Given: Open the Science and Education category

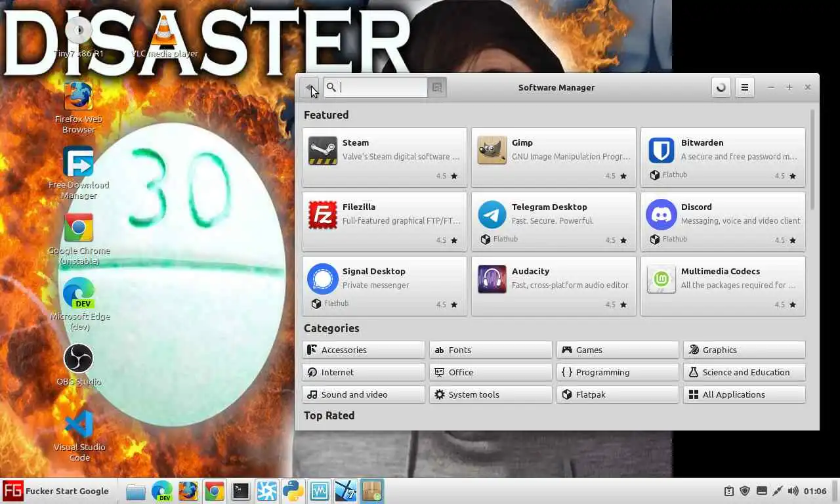Looking at the screenshot, I should point(744,372).
